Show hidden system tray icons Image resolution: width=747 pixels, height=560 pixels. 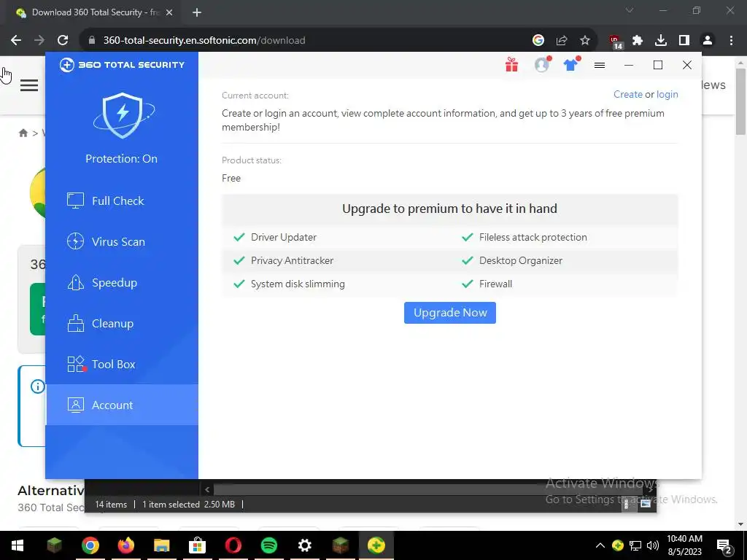tap(600, 545)
